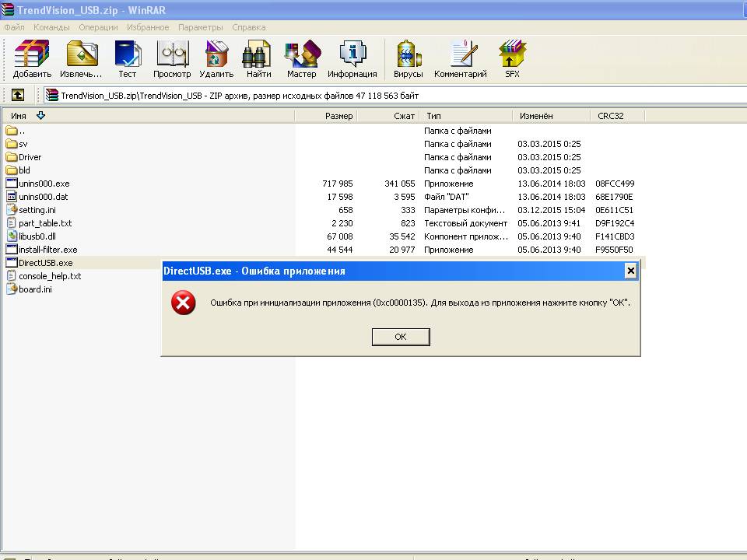Open the Справка menu
747x560 pixels.
[x=248, y=27]
